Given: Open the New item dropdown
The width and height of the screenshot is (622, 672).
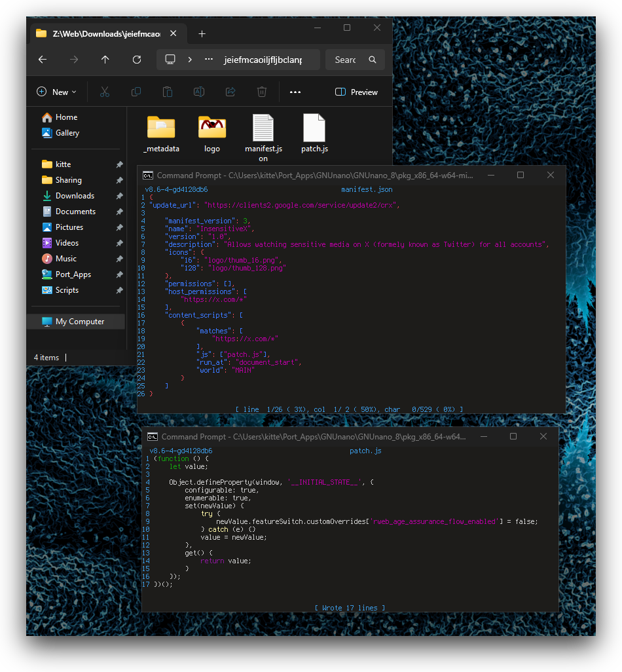Looking at the screenshot, I should click(56, 92).
